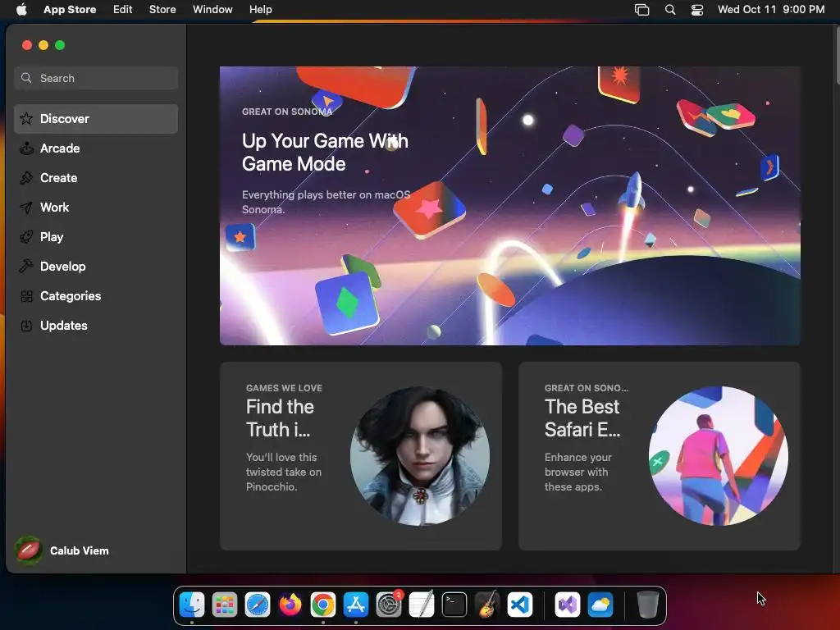The width and height of the screenshot is (840, 630).
Task: Click the window vertical scrollbar
Action: pyautogui.click(x=836, y=54)
